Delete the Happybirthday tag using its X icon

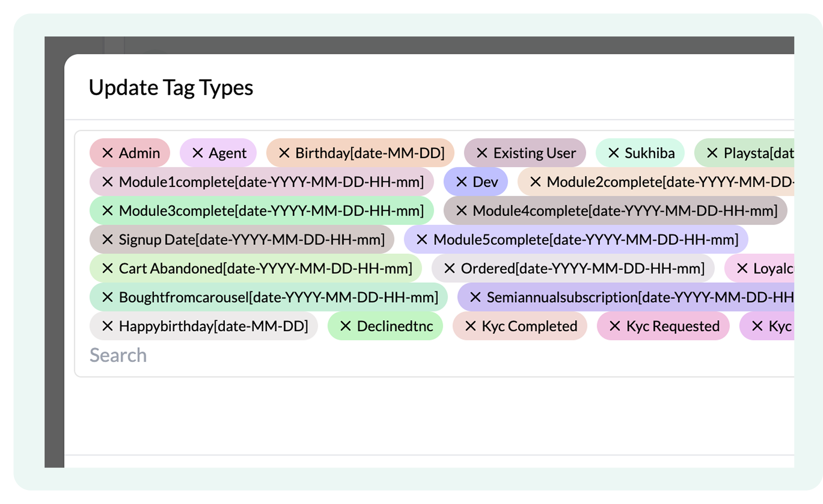(x=107, y=326)
